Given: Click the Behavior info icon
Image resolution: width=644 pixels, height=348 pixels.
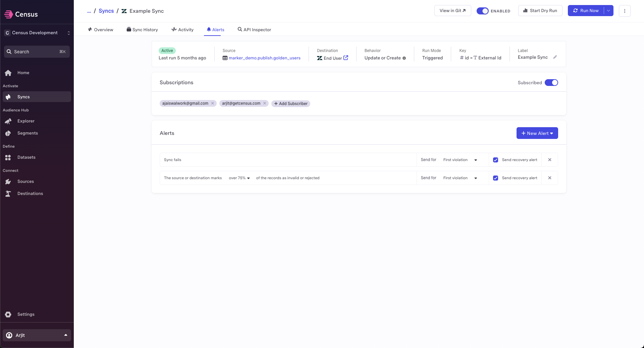Looking at the screenshot, I should click(x=404, y=58).
